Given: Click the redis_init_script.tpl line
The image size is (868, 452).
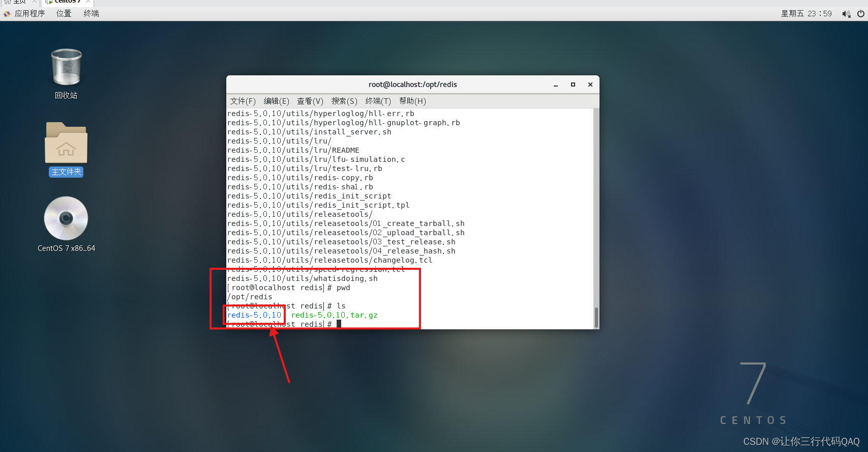Looking at the screenshot, I should point(318,205).
